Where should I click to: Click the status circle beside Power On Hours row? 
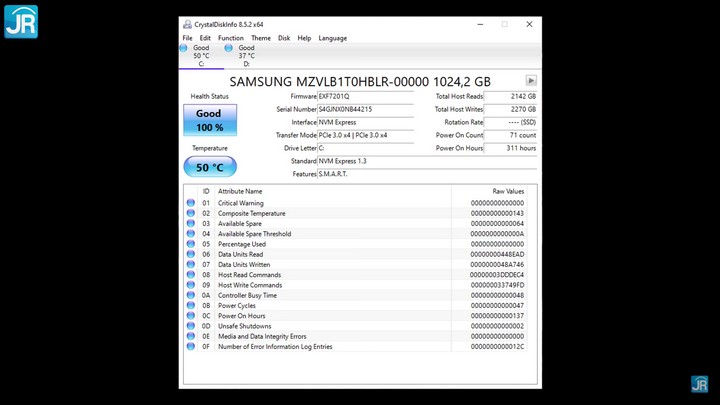[x=191, y=315]
